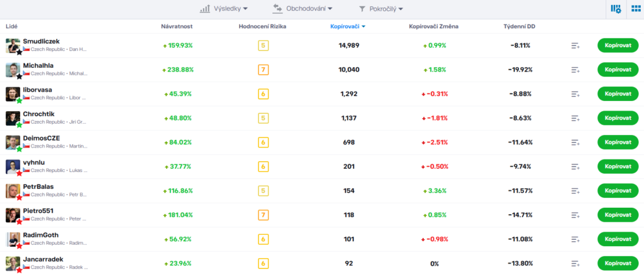Click Kopírovat button for liborvasa
The width and height of the screenshot is (644, 275).
[618, 94]
